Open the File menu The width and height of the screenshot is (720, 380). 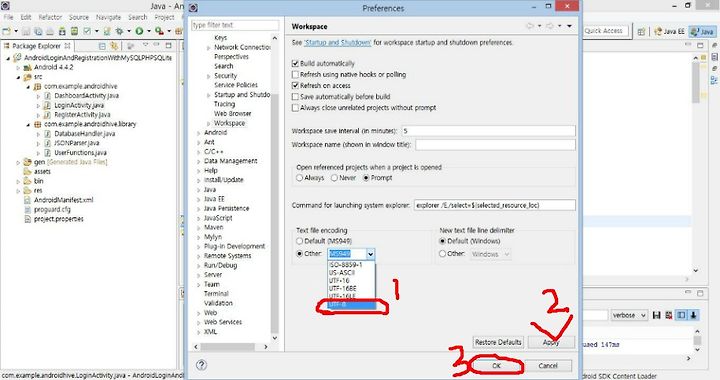pos(8,17)
